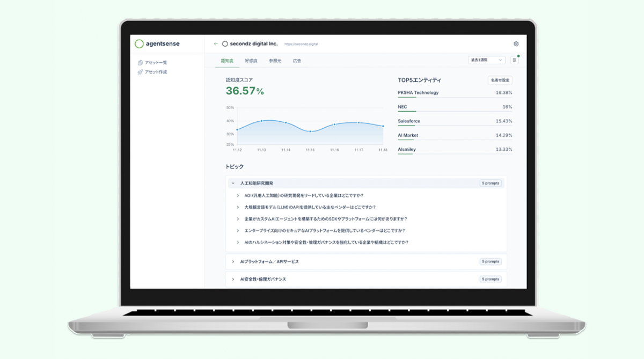Click the chart data point at 11.17
Viewport: 644px width, 359px height.
click(x=359, y=123)
